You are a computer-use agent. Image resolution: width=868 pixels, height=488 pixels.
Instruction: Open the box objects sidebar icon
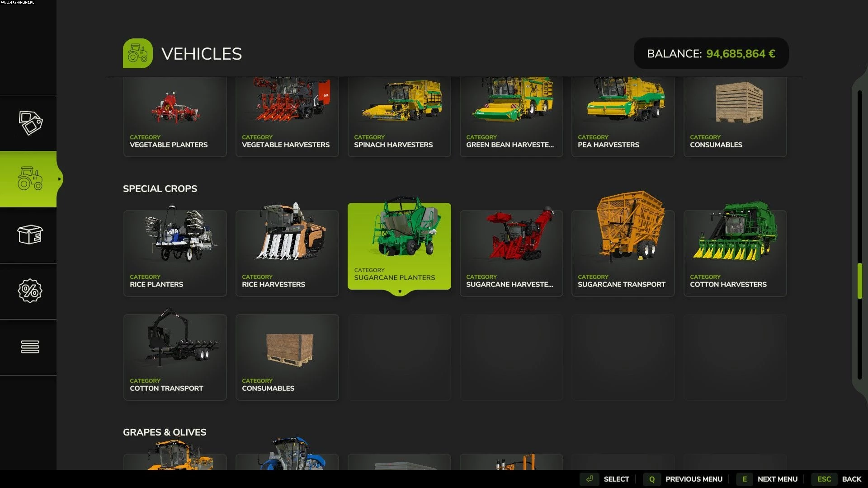pos(30,235)
